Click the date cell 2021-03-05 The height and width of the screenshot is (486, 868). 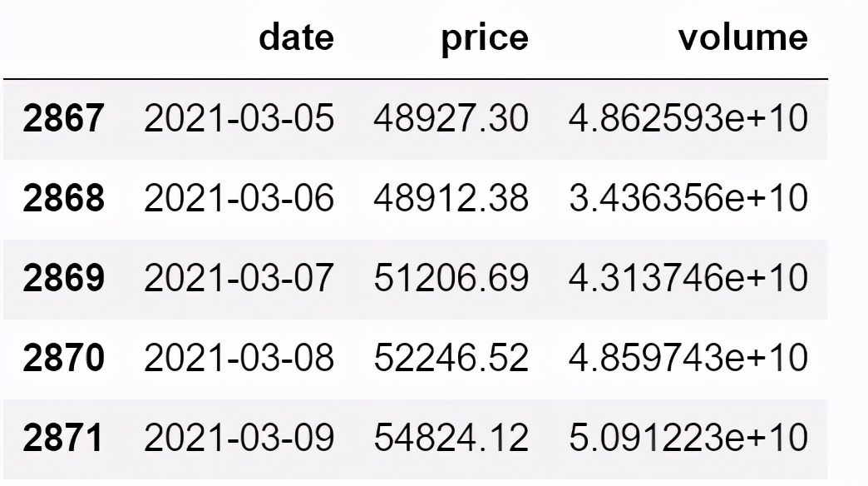click(239, 118)
